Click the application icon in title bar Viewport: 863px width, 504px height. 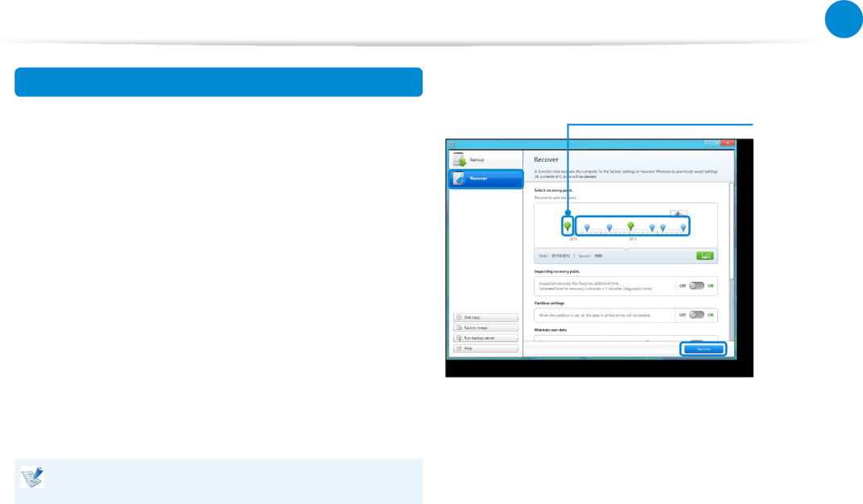pyautogui.click(x=451, y=143)
